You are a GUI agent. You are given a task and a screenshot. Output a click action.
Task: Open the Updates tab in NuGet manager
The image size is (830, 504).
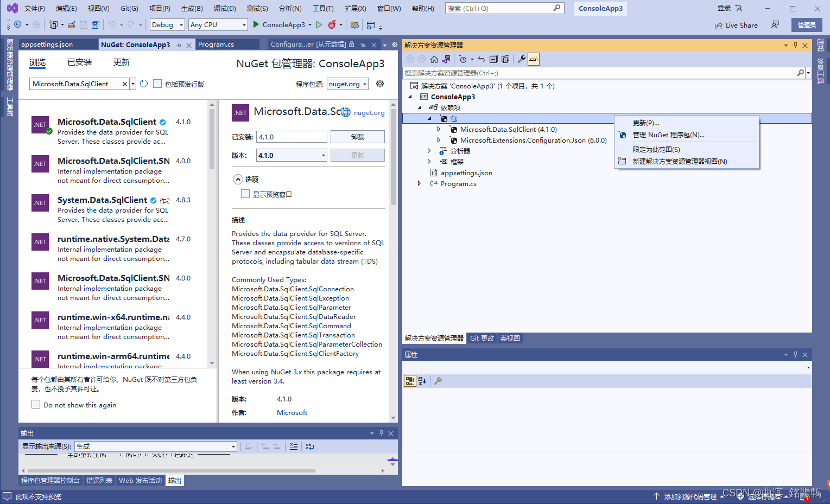coord(122,62)
